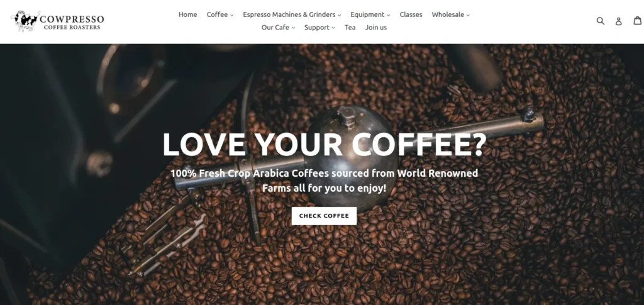Open the Support dropdown menu
The width and height of the screenshot is (644, 305).
point(319,28)
